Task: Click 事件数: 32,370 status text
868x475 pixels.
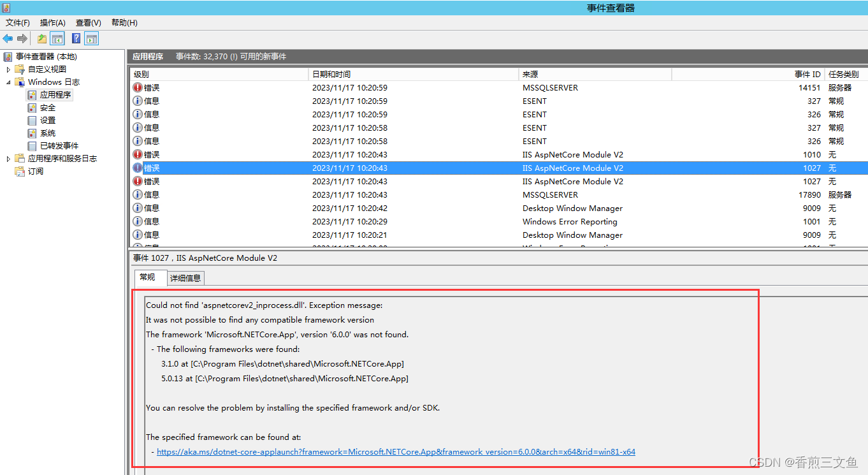Action: (x=231, y=57)
